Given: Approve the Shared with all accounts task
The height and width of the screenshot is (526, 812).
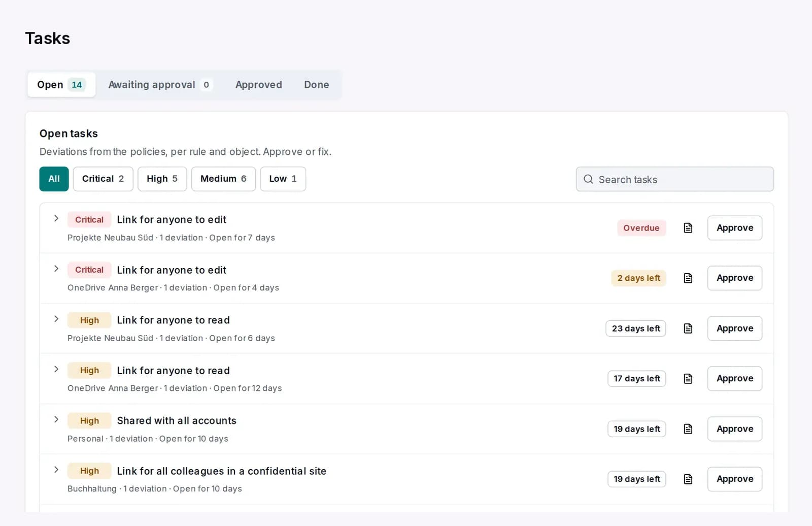Looking at the screenshot, I should click(x=735, y=429).
